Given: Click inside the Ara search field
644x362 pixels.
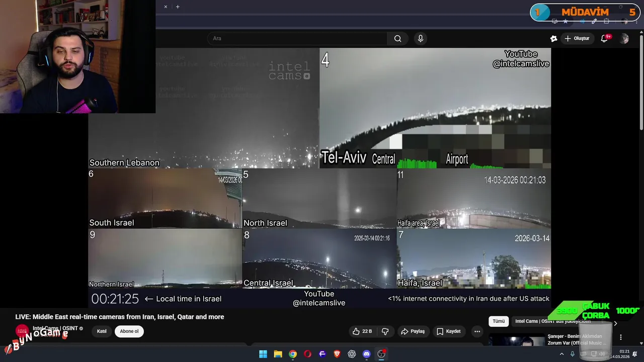Looking at the screenshot, I should point(297,39).
